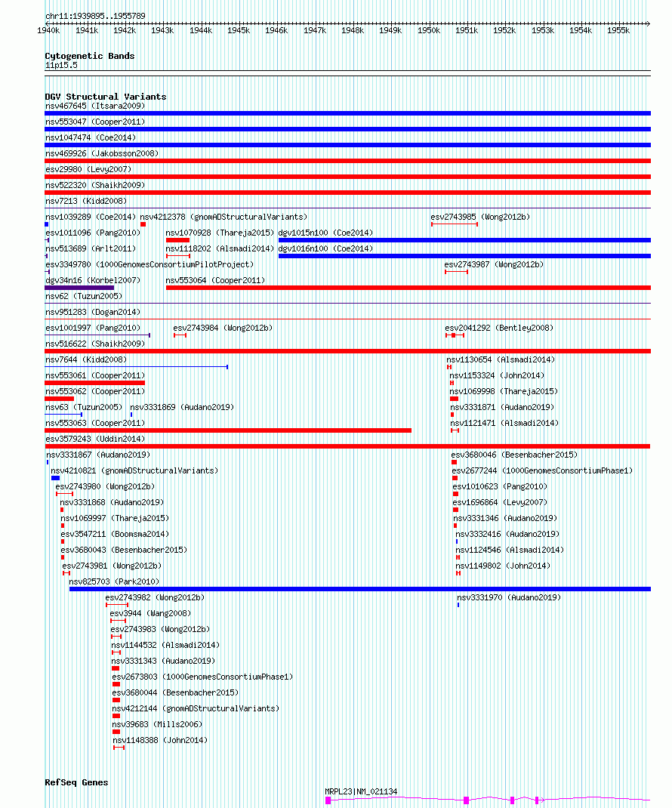Click nsv4212378 gnomAD red variant block
Image resolution: width=672 pixels, height=808 pixels.
pyautogui.click(x=143, y=224)
